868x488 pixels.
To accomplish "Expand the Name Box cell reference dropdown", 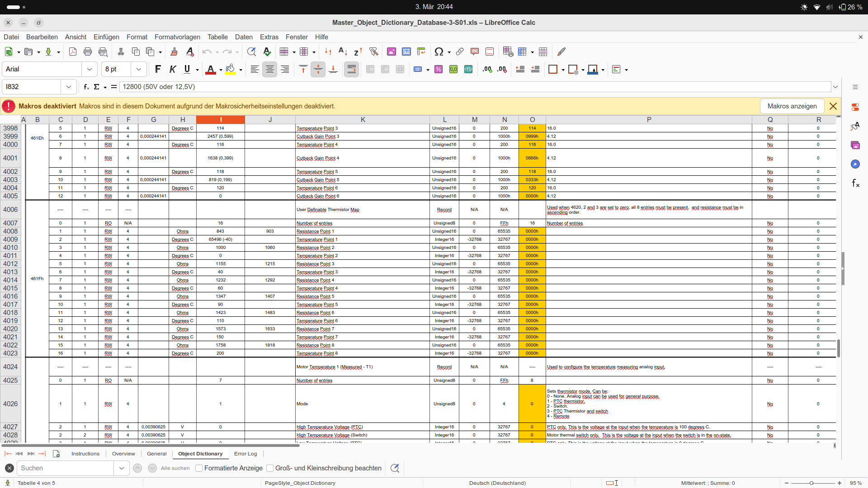I will [x=68, y=87].
